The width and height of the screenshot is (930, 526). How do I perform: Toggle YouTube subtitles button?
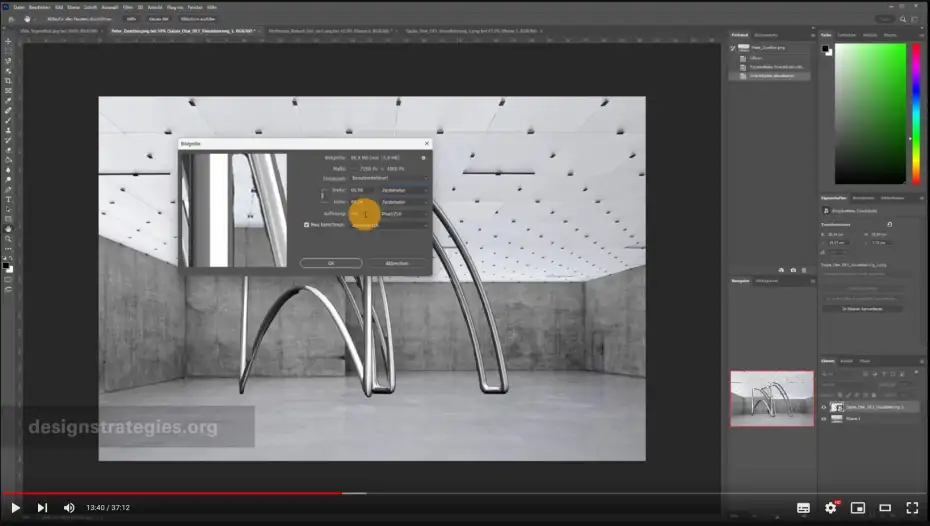[x=803, y=508]
